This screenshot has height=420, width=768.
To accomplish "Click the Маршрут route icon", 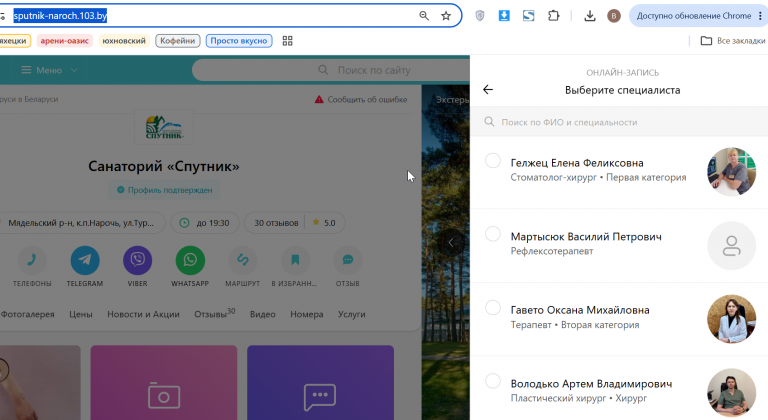I will [x=242, y=260].
